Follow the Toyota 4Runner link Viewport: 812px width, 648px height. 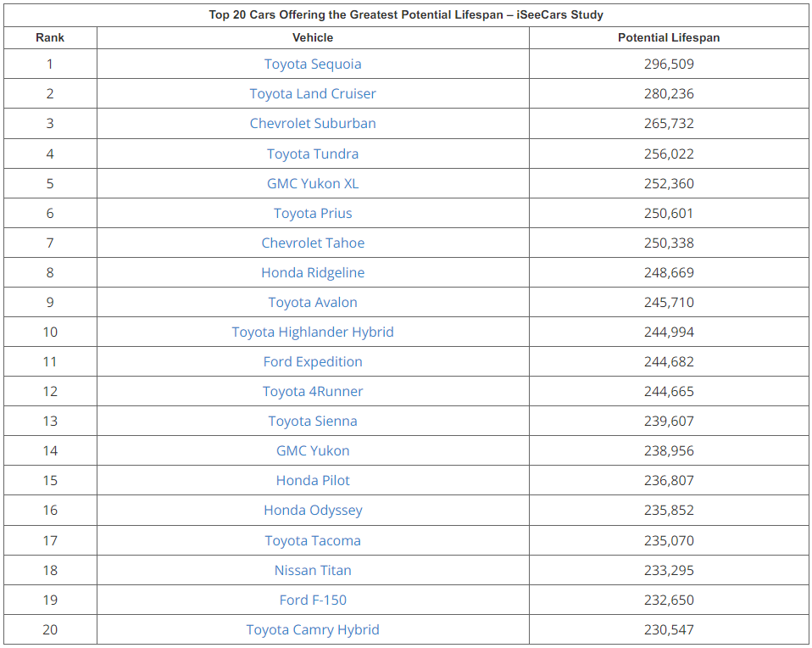tap(313, 391)
